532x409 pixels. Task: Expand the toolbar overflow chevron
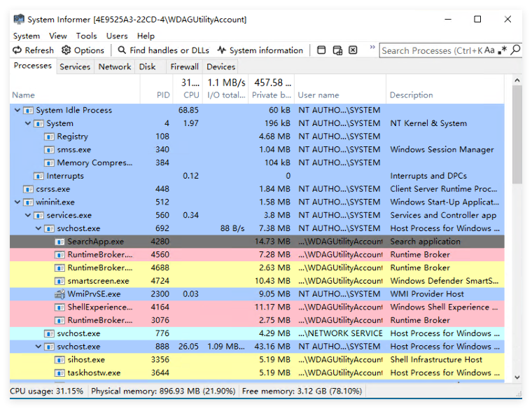click(372, 47)
